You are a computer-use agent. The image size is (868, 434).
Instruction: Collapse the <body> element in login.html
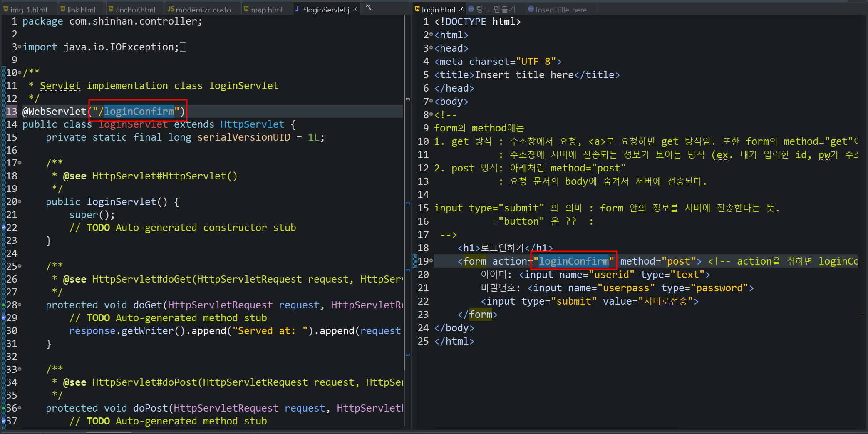(x=431, y=102)
